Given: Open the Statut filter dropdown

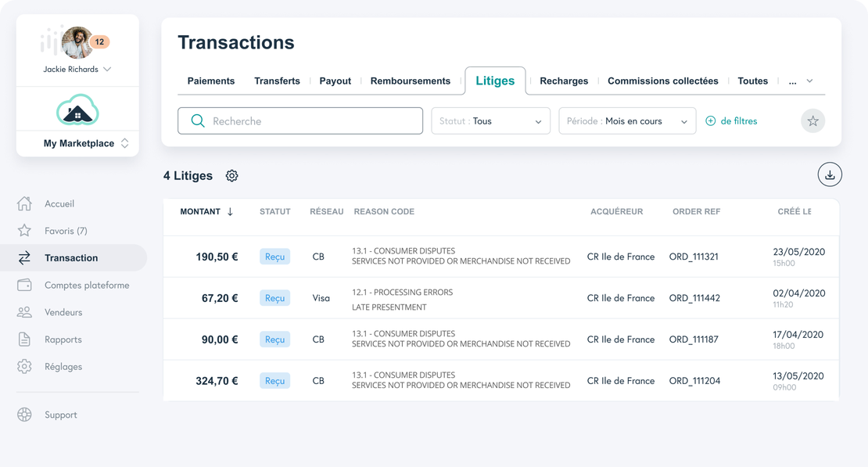Looking at the screenshot, I should (x=490, y=121).
